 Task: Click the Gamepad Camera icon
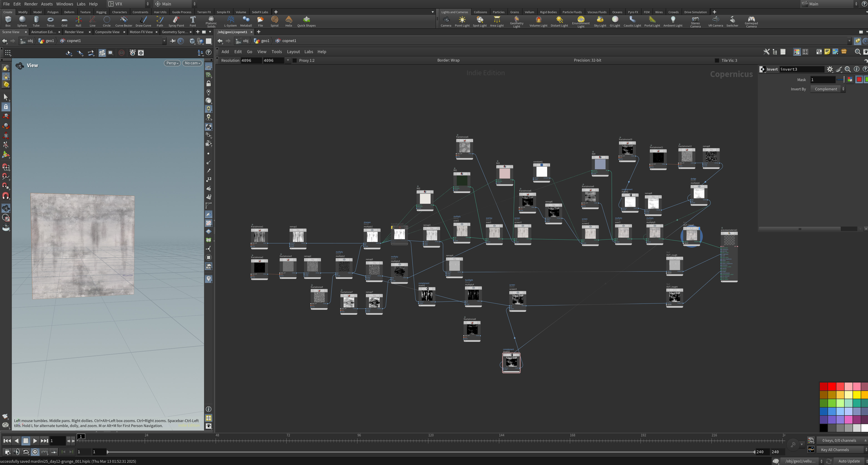pyautogui.click(x=751, y=22)
